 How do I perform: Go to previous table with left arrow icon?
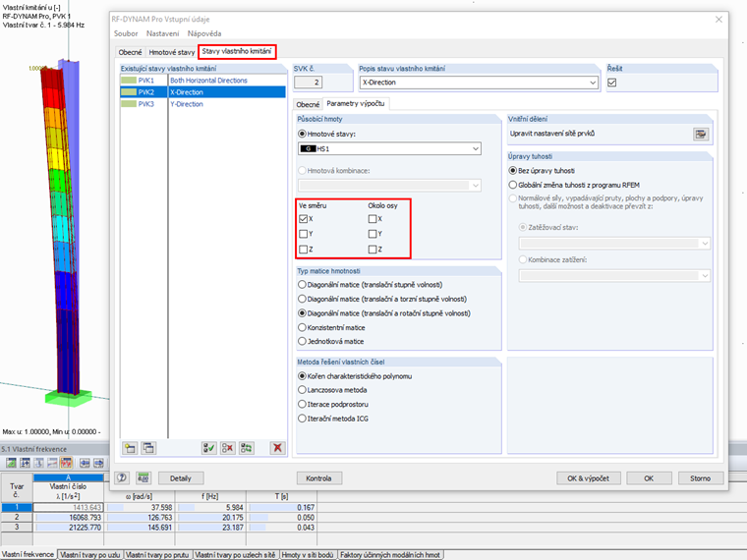pyautogui.click(x=85, y=463)
